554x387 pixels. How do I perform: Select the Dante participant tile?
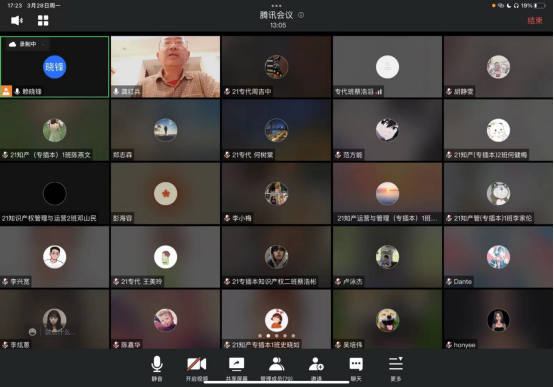coord(498,257)
